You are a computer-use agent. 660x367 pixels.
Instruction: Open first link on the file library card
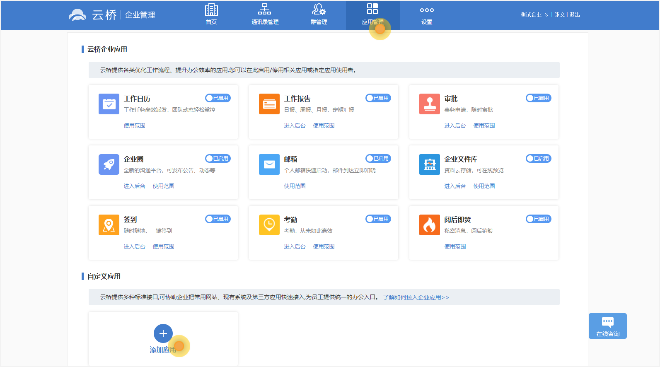click(x=455, y=186)
